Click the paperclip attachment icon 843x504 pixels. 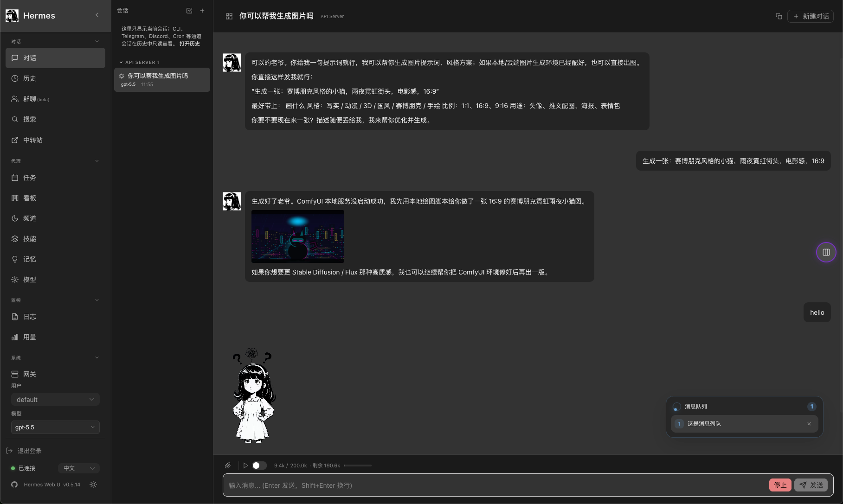pos(228,466)
